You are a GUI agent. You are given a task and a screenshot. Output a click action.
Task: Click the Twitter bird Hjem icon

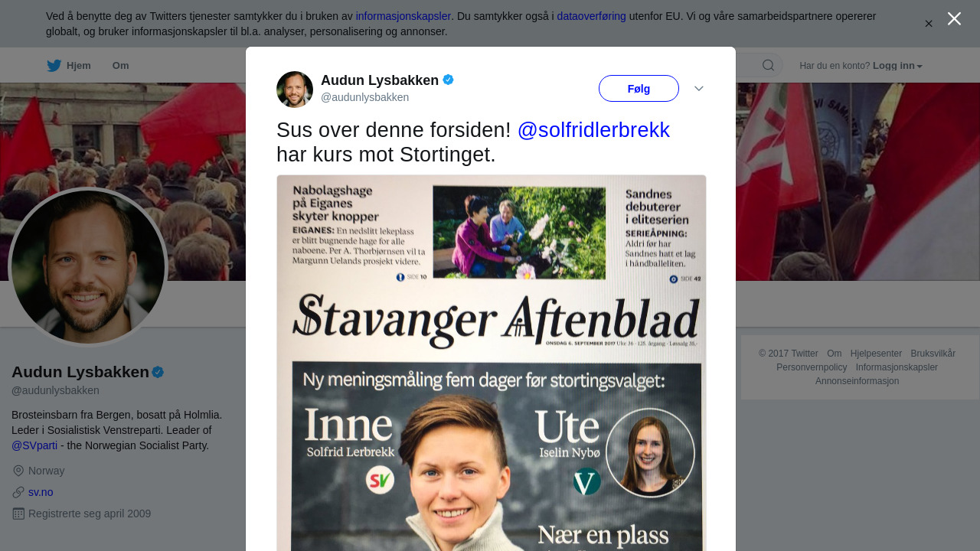point(54,66)
